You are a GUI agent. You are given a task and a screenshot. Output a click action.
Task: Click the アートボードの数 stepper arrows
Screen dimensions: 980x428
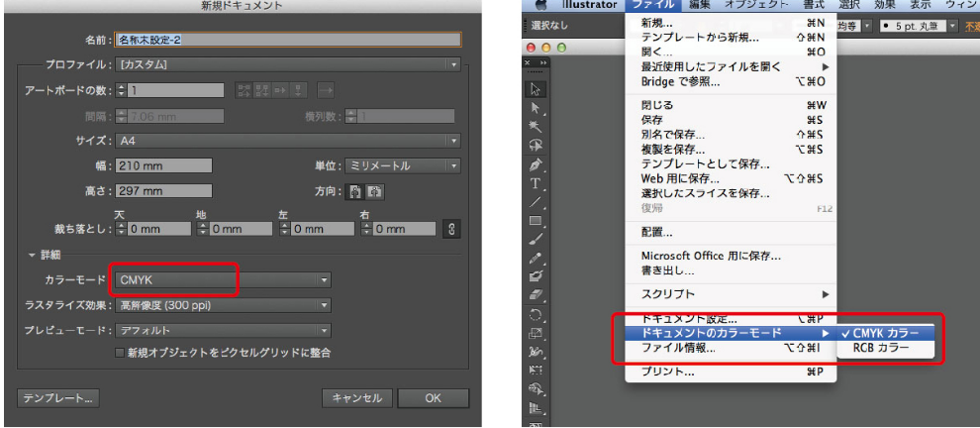[121, 90]
